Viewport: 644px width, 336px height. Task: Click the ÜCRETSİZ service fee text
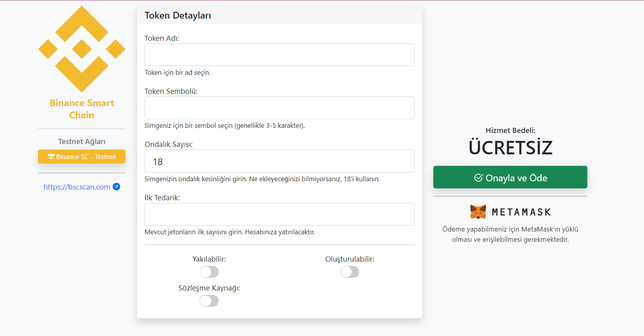[x=510, y=147]
